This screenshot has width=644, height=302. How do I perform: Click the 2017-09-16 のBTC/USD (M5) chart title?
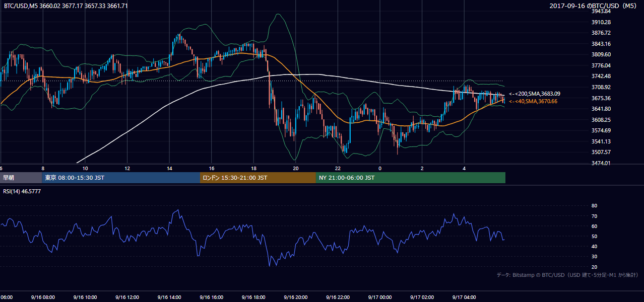pyautogui.click(x=594, y=6)
